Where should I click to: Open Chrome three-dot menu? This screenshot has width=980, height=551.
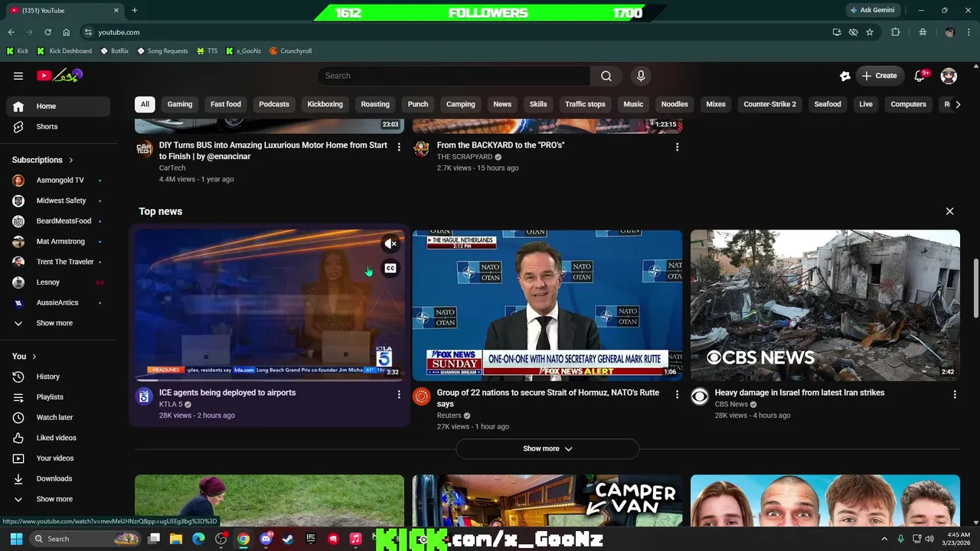pyautogui.click(x=969, y=32)
